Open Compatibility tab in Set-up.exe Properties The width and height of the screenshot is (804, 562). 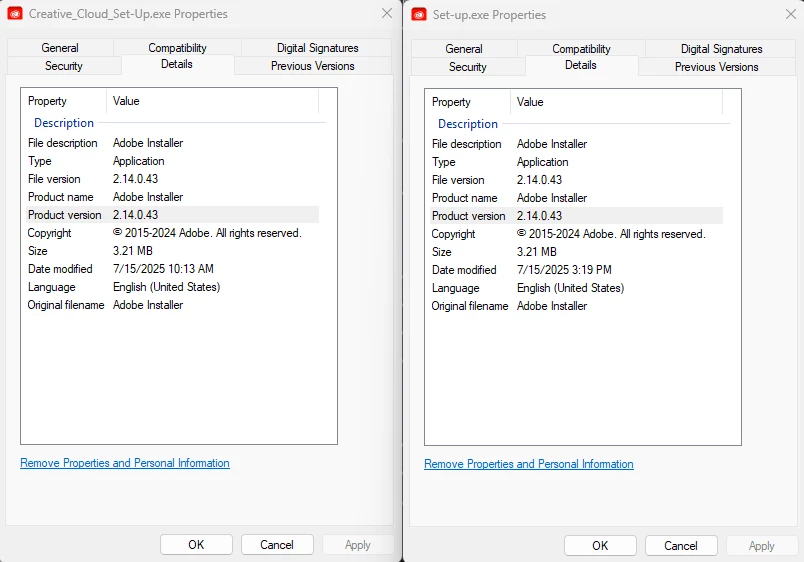click(x=581, y=49)
